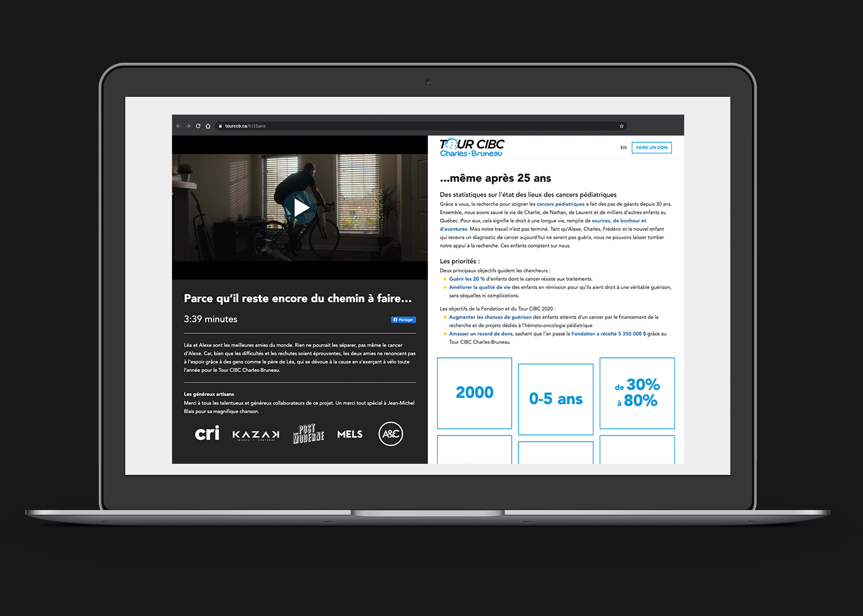Follow the Améliorer la qualité de vie link

[480, 287]
